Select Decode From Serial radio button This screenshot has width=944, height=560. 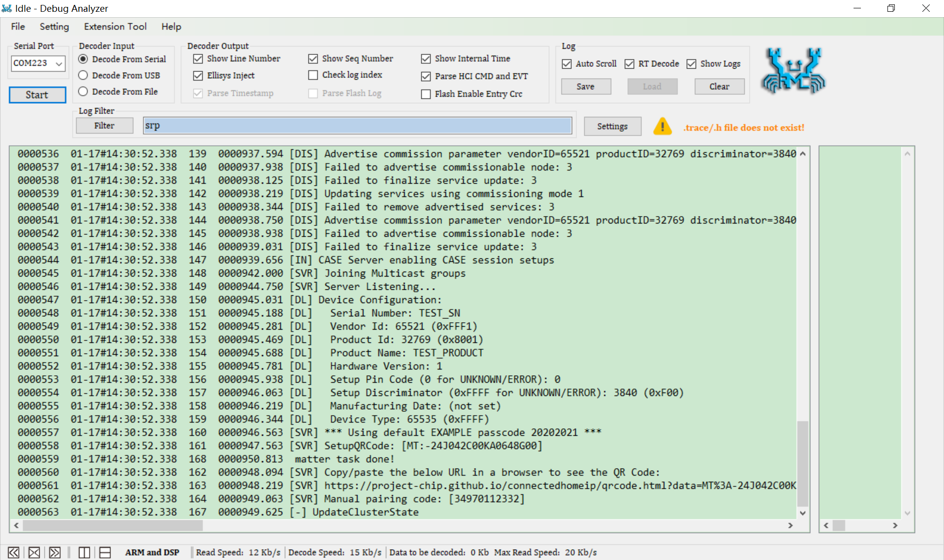[83, 59]
